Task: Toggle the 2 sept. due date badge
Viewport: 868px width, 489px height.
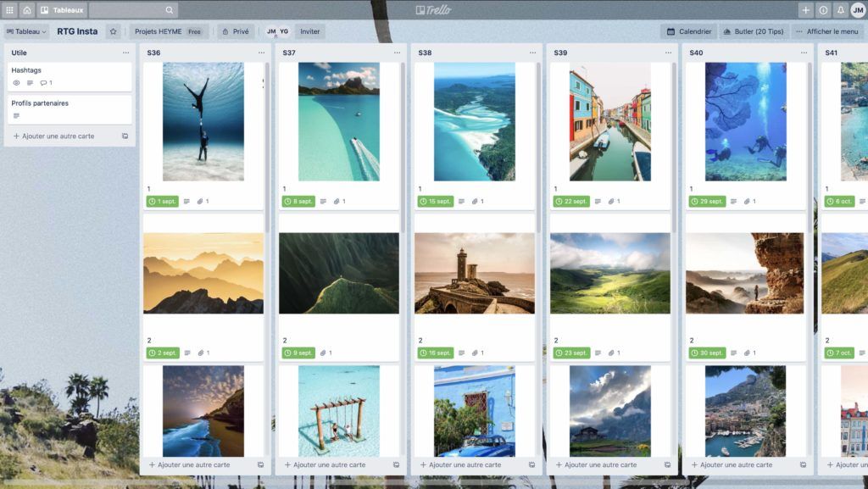Action: [x=164, y=353]
